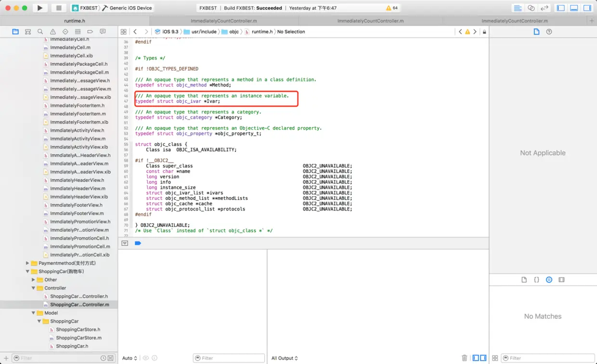597x364 pixels.
Task: Open the Breakpoint navigator
Action: point(90,32)
